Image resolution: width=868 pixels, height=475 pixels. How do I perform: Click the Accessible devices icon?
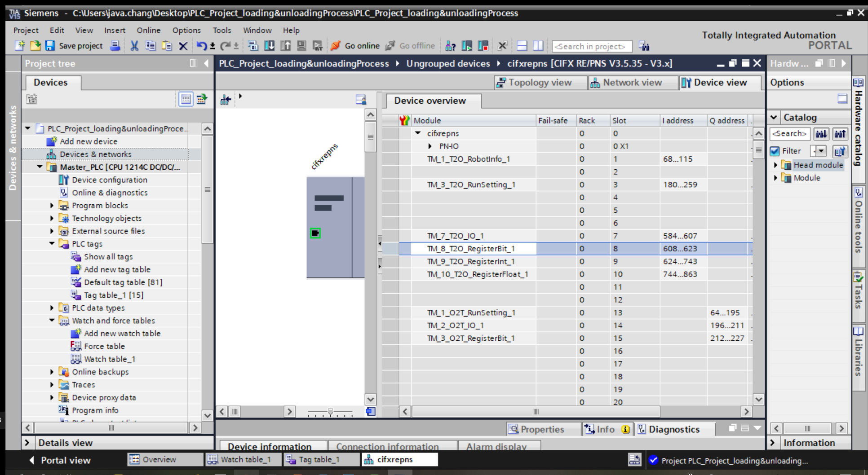point(450,46)
